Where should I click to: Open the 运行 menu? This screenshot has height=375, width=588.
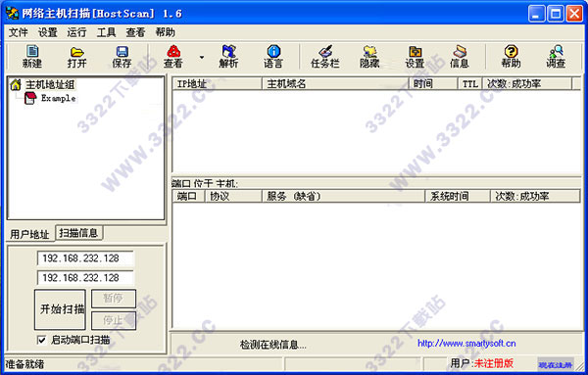(76, 32)
